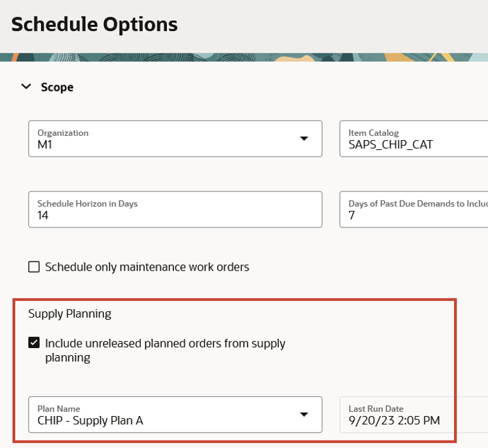Image resolution: width=488 pixels, height=448 pixels.
Task: Focus the Days of Past Due Demands field
Action: (413, 209)
